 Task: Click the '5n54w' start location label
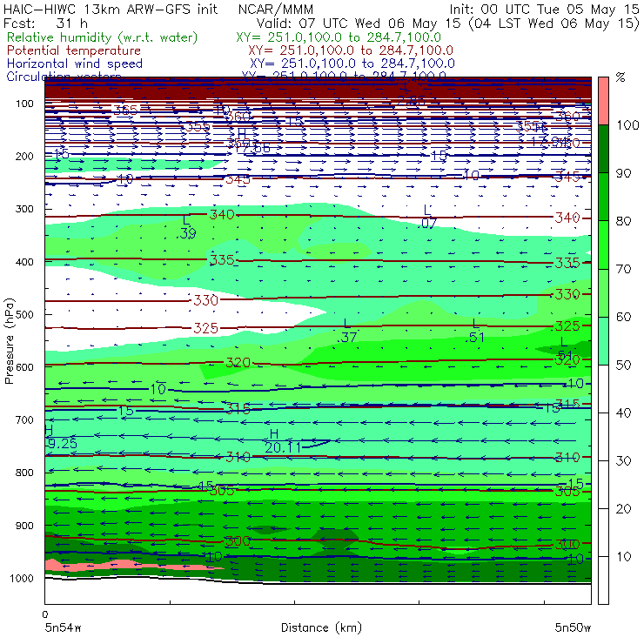[x=63, y=627]
